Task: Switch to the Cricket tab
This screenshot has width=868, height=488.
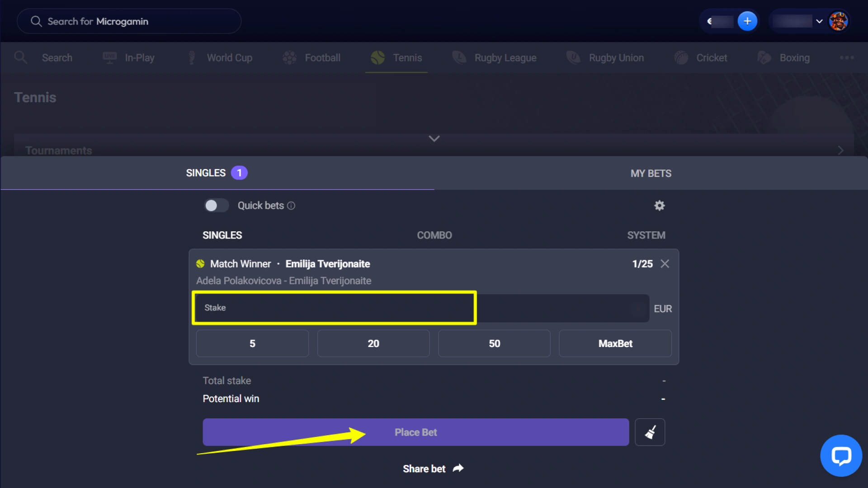Action: coord(712,58)
